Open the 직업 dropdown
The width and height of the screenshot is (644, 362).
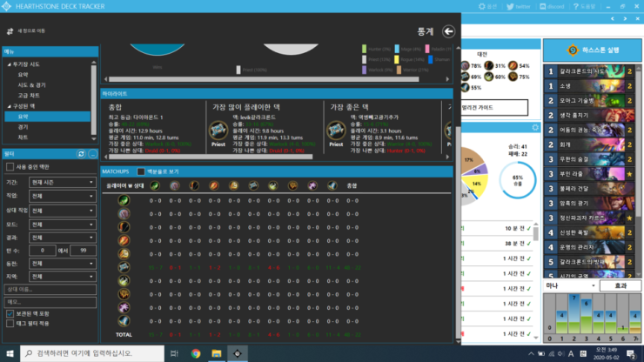point(63,196)
